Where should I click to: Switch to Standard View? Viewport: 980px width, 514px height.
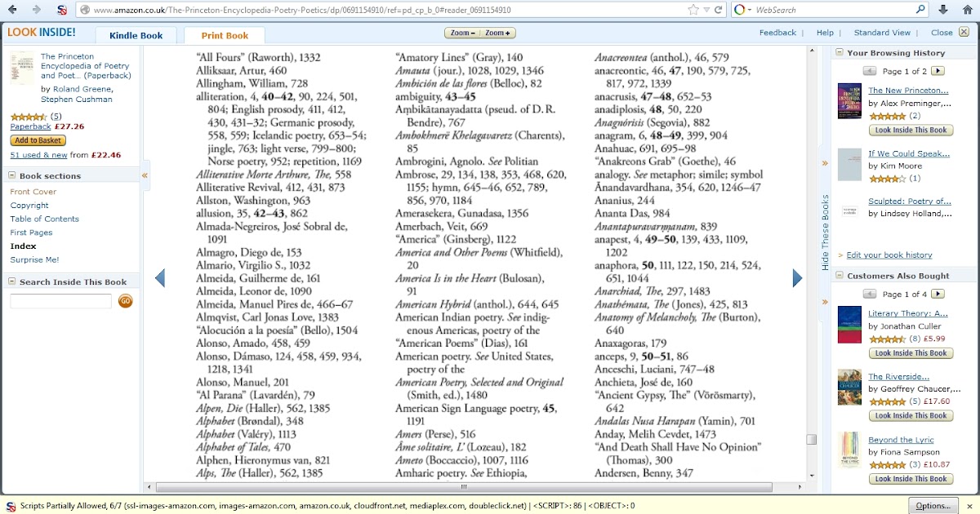pos(882,33)
